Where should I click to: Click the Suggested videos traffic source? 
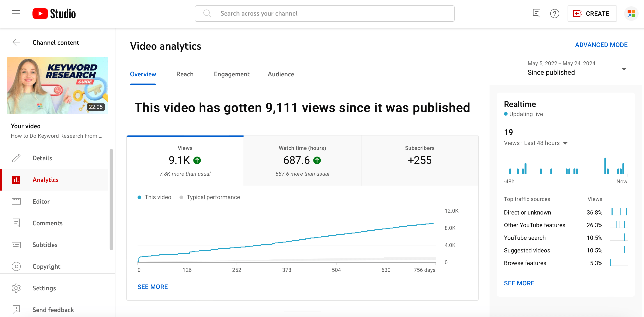[x=527, y=250]
